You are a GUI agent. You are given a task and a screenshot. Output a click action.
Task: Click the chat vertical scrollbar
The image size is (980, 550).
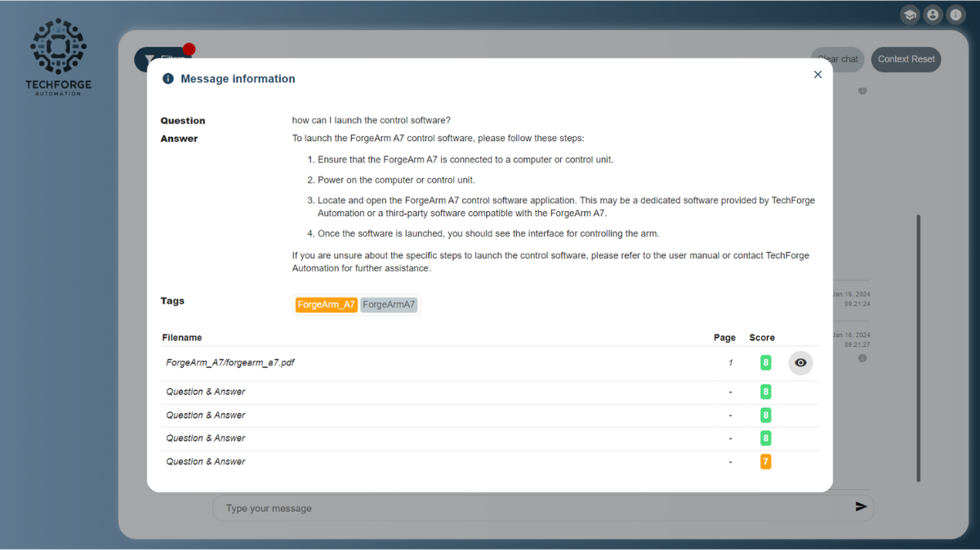918,348
